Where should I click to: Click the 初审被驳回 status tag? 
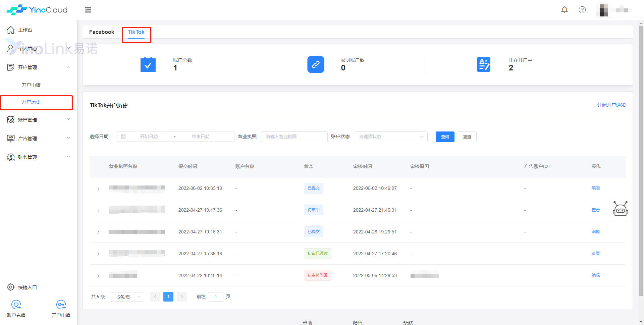click(318, 275)
